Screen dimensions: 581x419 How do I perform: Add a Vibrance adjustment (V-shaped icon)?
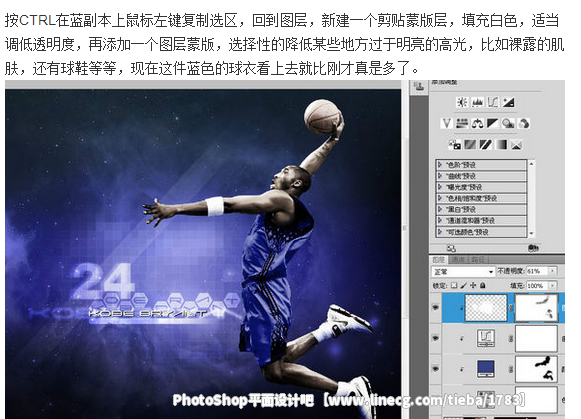coord(447,123)
